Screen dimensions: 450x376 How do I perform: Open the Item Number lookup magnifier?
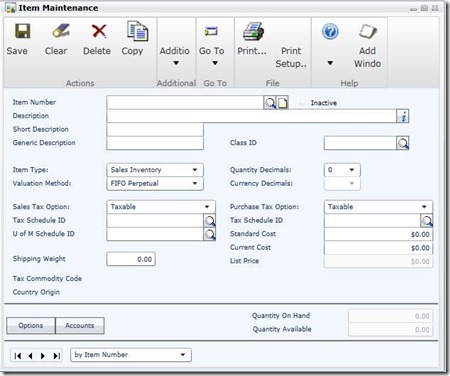pos(270,103)
